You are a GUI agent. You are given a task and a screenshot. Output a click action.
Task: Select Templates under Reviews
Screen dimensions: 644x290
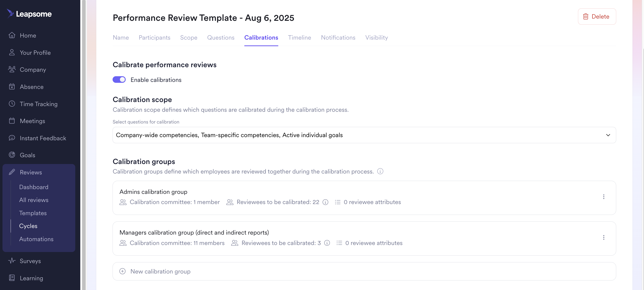(33, 213)
